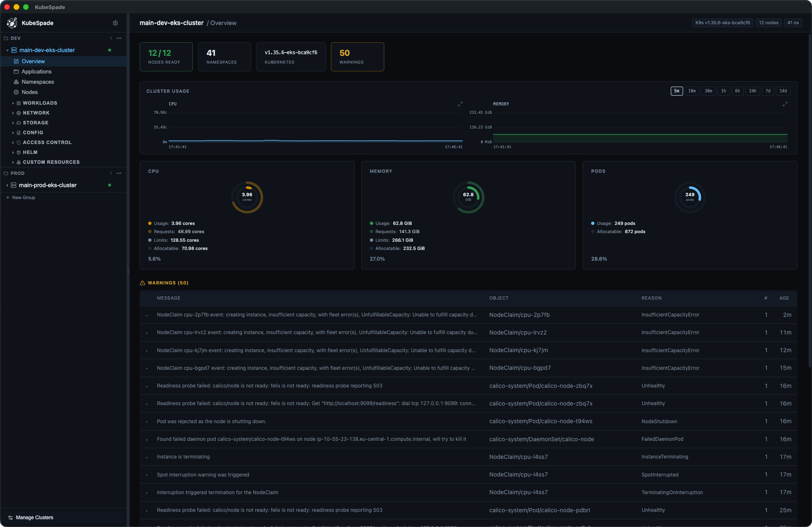Select the 24h time range

pos(753,91)
